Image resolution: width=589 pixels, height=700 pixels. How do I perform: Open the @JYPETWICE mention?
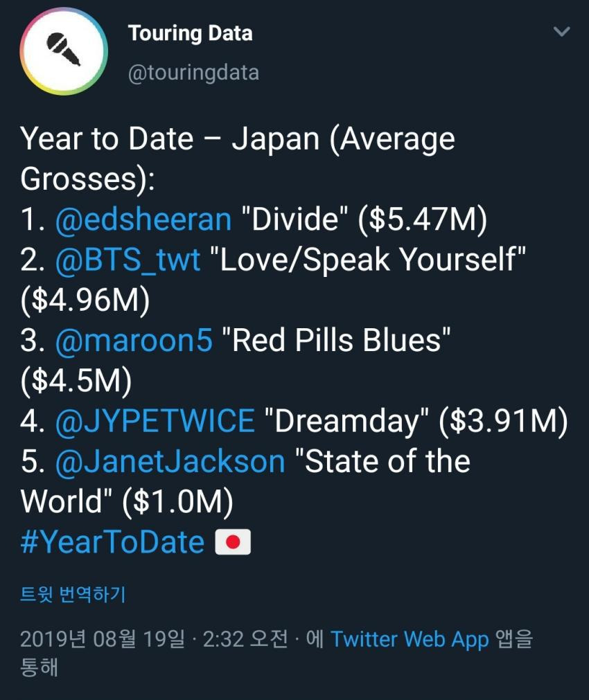click(x=155, y=421)
